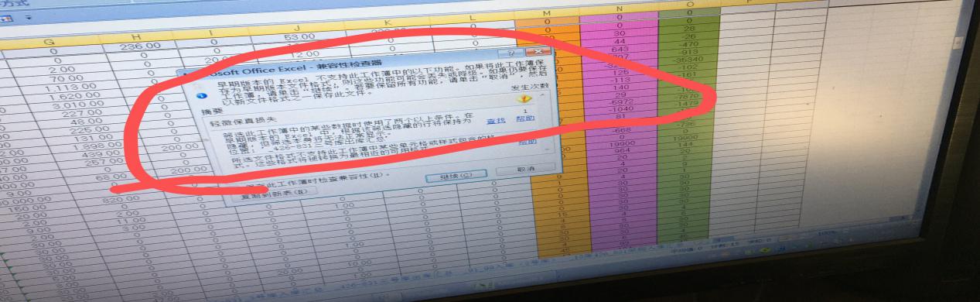Select column header K

(x=388, y=22)
